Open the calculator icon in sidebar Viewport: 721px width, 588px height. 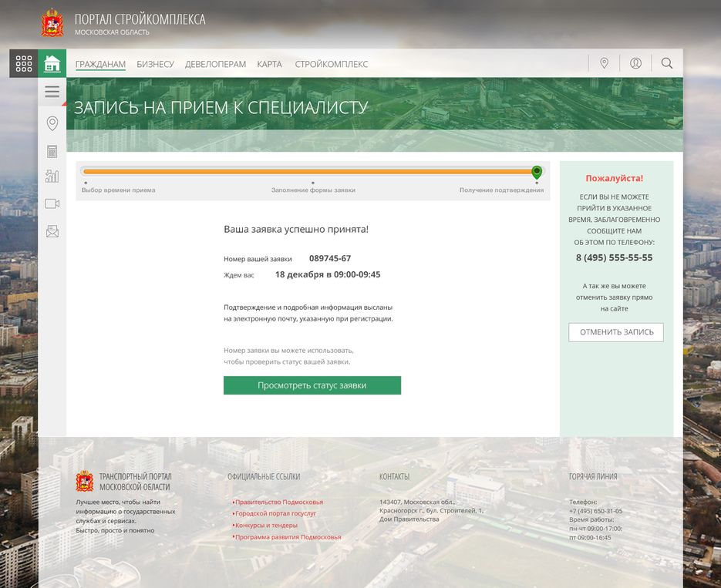coord(52,151)
